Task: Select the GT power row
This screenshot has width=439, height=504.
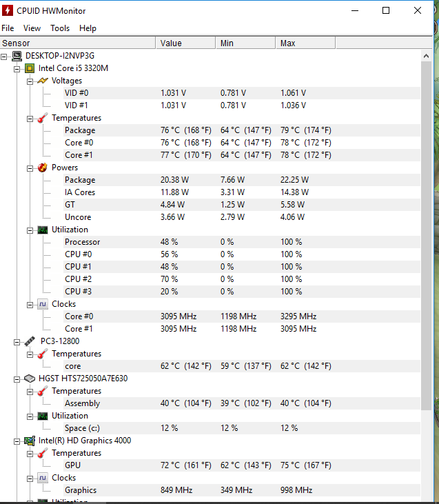Action: 242,205
